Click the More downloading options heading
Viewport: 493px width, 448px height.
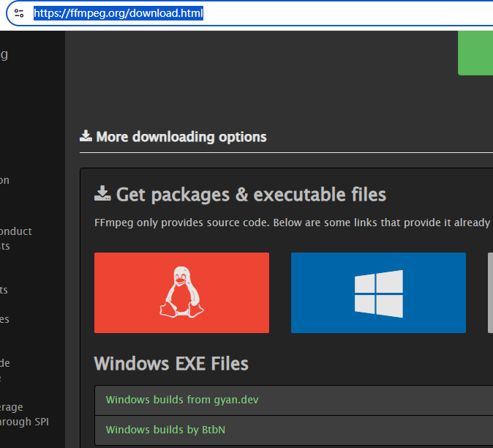pos(181,137)
